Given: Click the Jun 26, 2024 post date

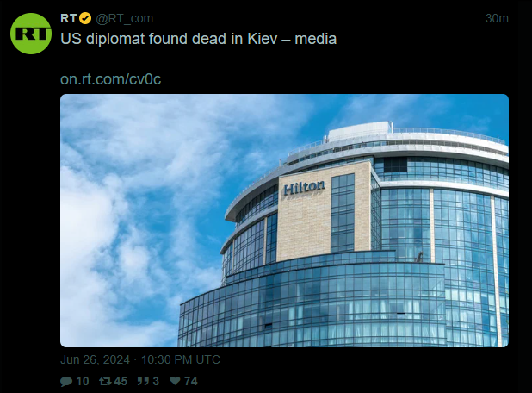Looking at the screenshot, I should pos(95,359).
